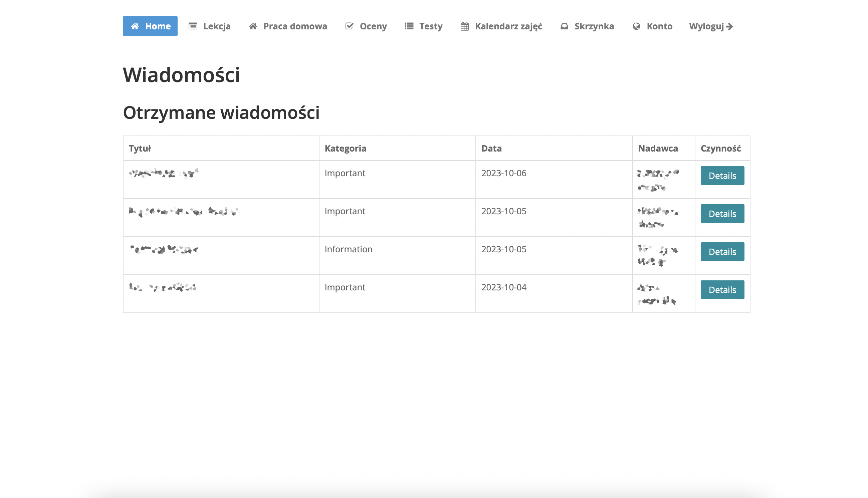868x498 pixels.
Task: Click the Home house icon
Action: tap(135, 26)
